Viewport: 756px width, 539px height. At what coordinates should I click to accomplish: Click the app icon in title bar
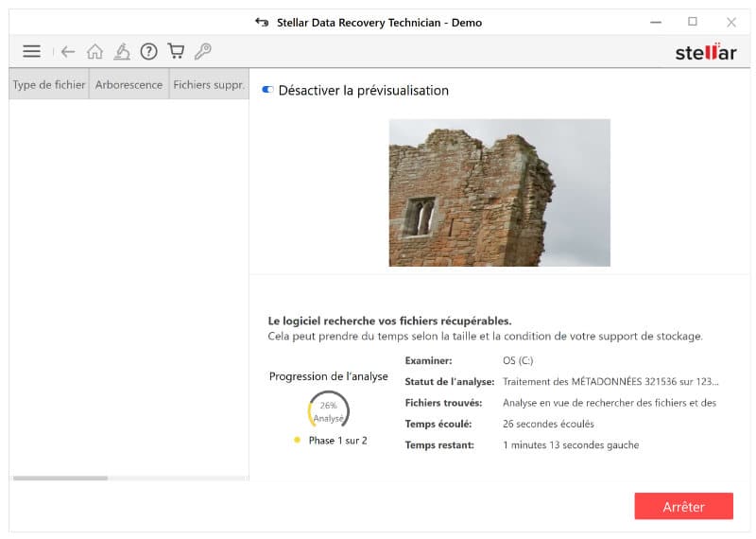(262, 22)
